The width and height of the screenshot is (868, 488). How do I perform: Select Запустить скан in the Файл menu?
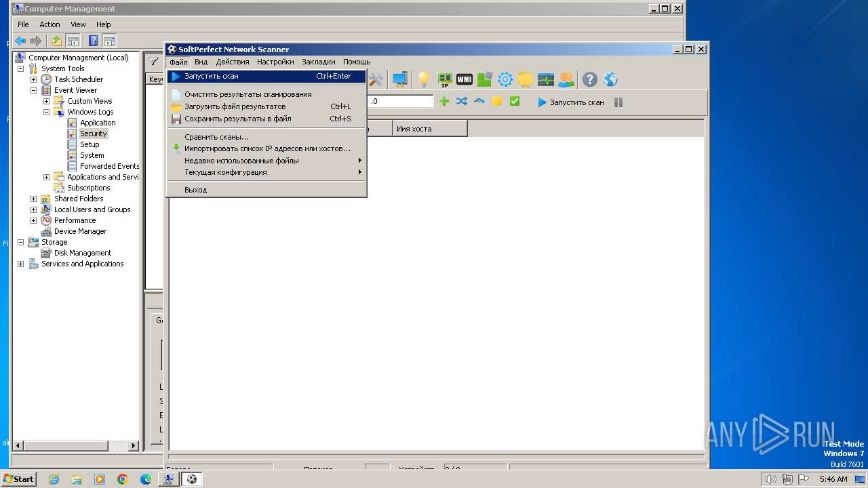tap(267, 76)
